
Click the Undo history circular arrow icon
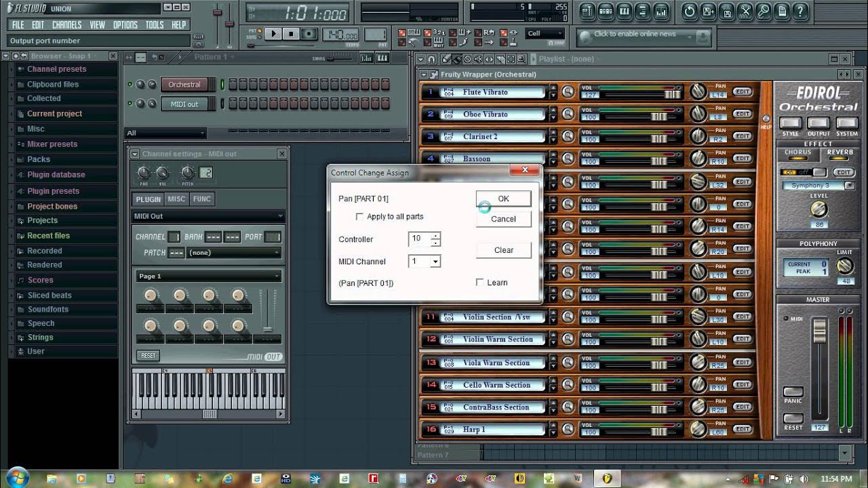click(x=690, y=11)
